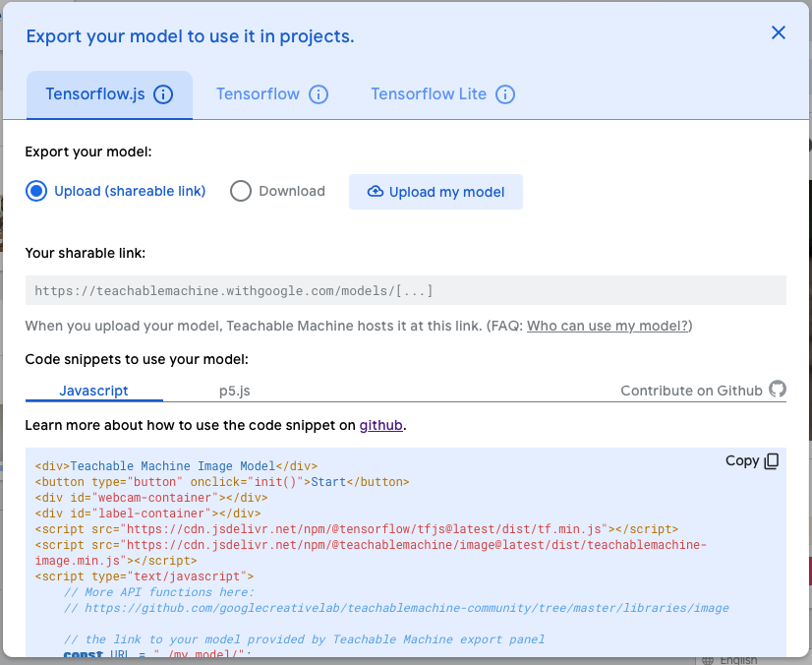Choose the Download radio option
The width and height of the screenshot is (812, 665).
(241, 191)
